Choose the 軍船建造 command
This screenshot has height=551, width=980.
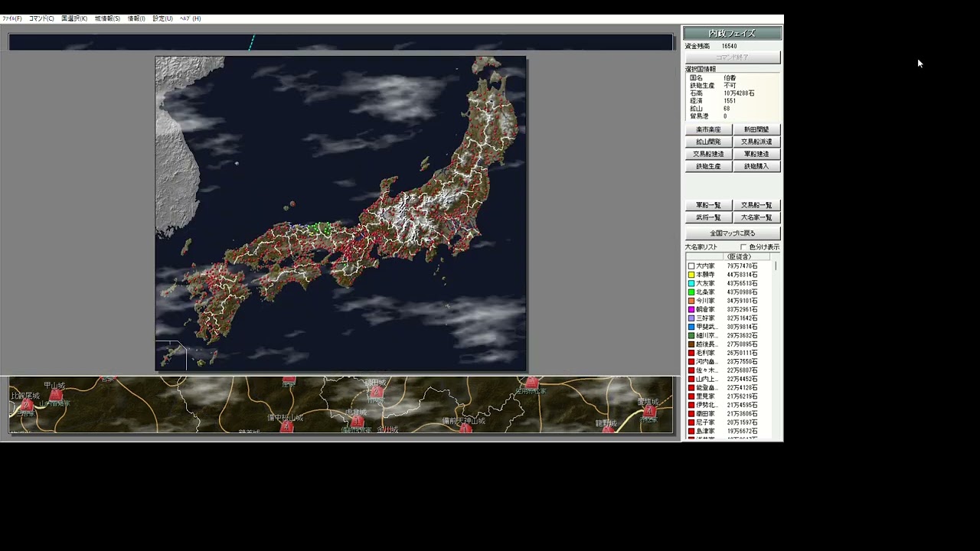pos(756,154)
